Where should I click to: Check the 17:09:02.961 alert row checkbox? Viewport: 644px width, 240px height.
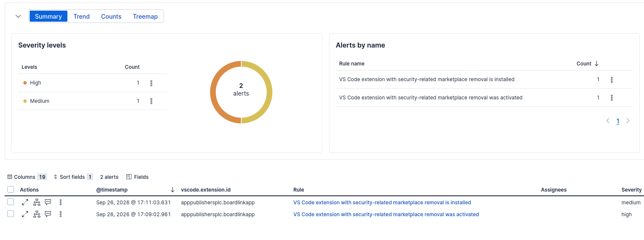pos(11,214)
